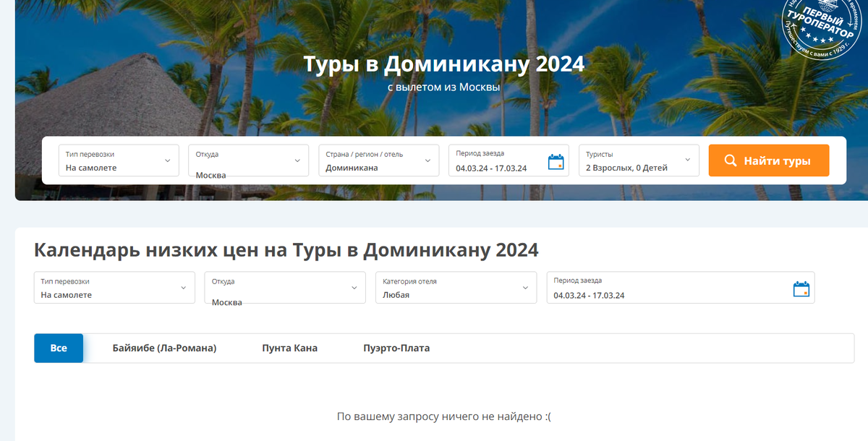Switch to Пуэрто-Плата tab
Screen dimensions: 868x441
point(396,348)
